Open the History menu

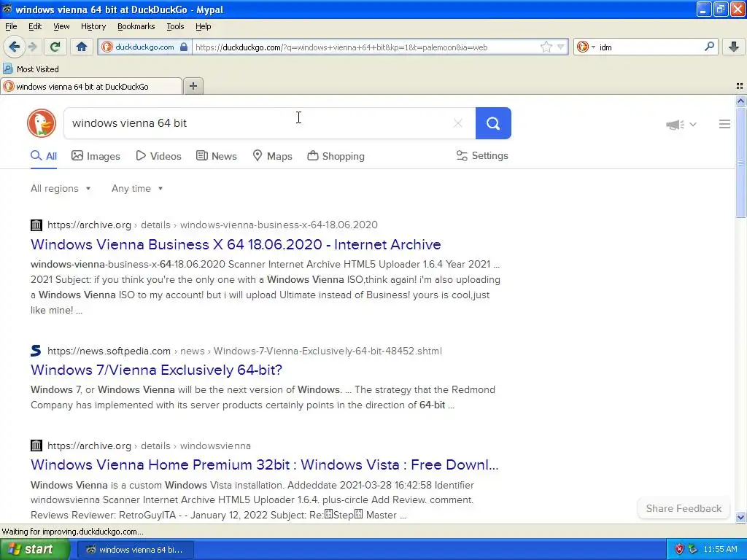[93, 26]
